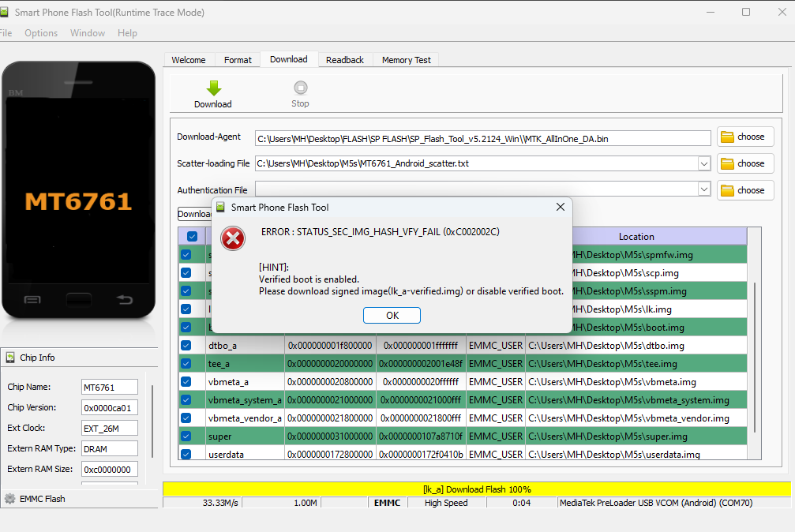The height and width of the screenshot is (532, 795).
Task: Open the download mode dropdown behind dialog
Action: [x=195, y=214]
